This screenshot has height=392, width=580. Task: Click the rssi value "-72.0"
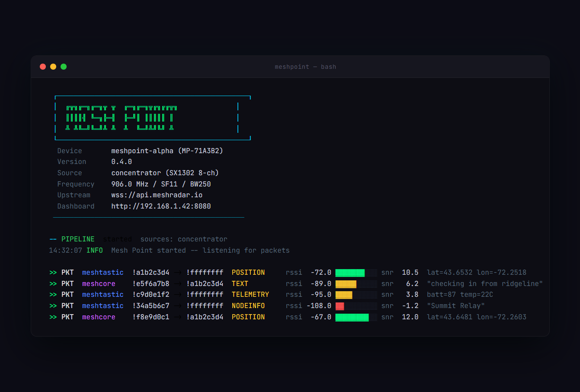point(321,273)
